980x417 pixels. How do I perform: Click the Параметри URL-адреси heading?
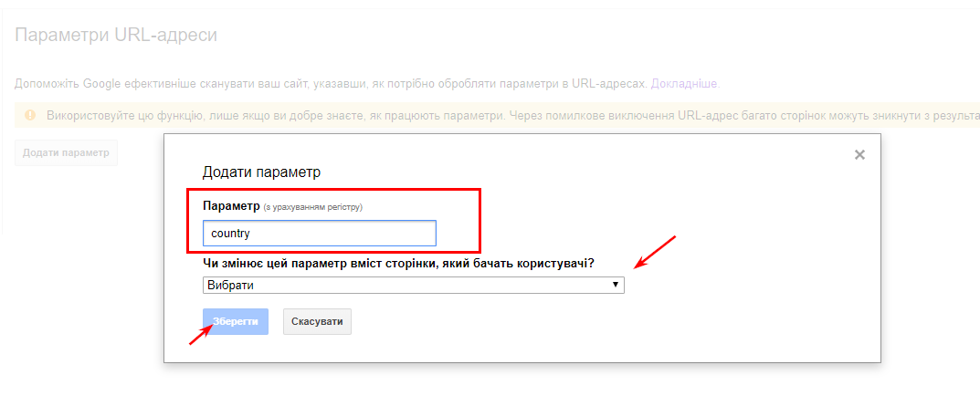click(x=116, y=35)
